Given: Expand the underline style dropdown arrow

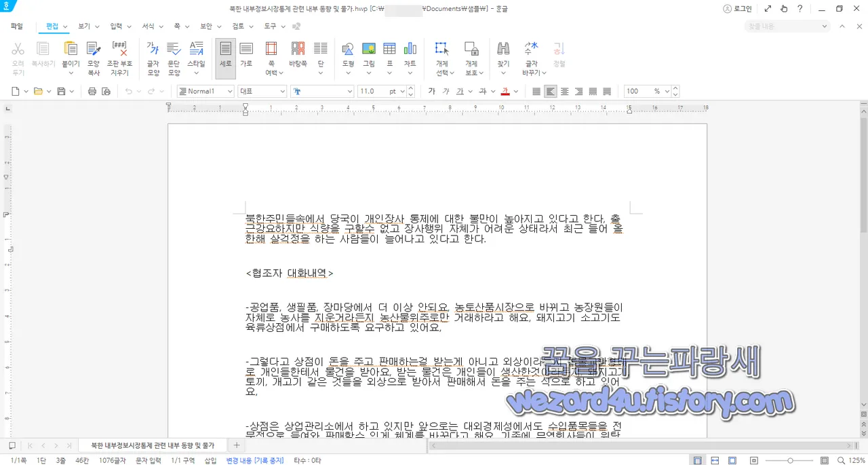Looking at the screenshot, I should 470,91.
